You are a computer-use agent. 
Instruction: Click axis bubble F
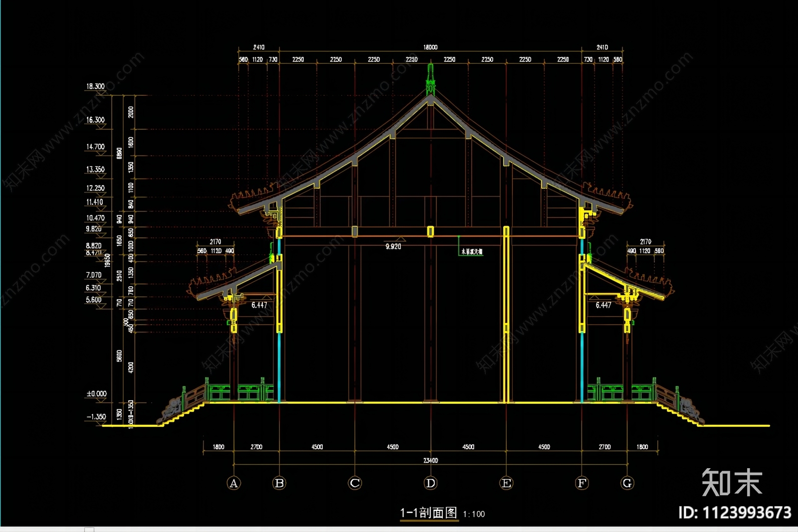pos(582,483)
